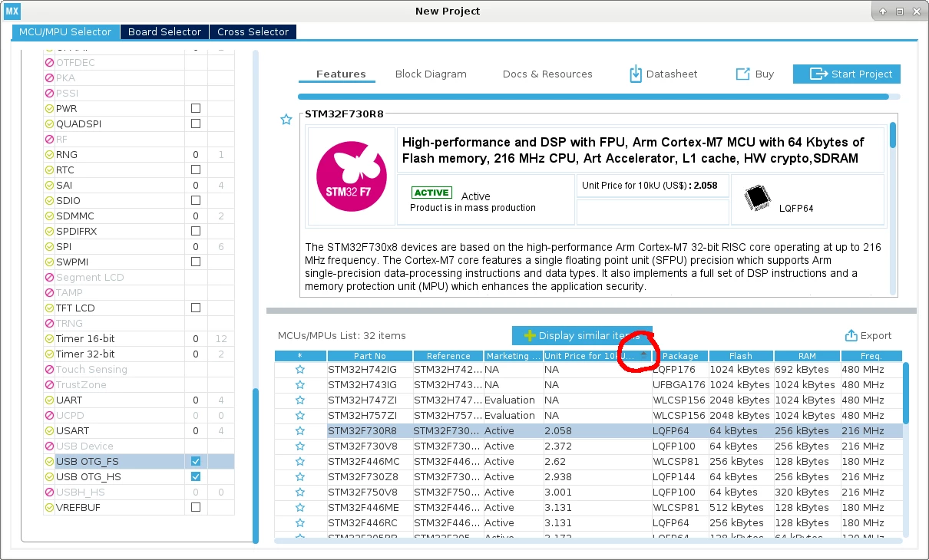The height and width of the screenshot is (560, 929).
Task: Select the STM32F446MC part number cell
Action: coord(370,461)
